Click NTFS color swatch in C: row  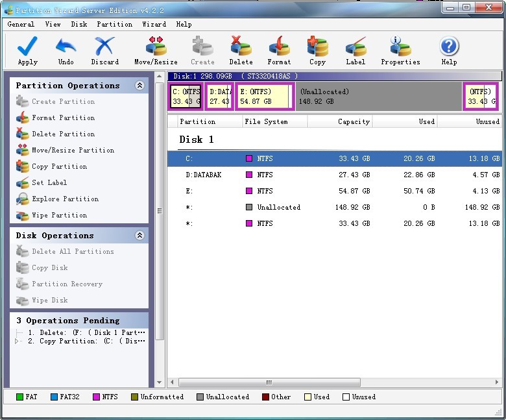pos(249,158)
